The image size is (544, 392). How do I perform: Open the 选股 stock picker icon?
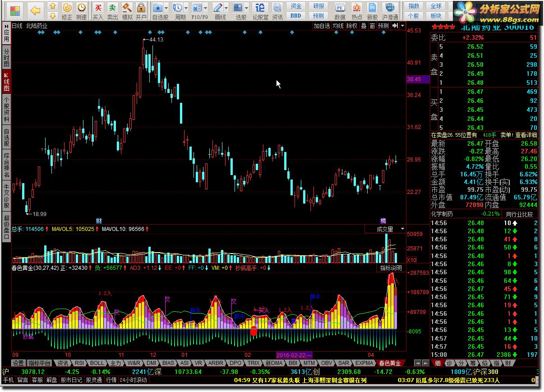238,8
